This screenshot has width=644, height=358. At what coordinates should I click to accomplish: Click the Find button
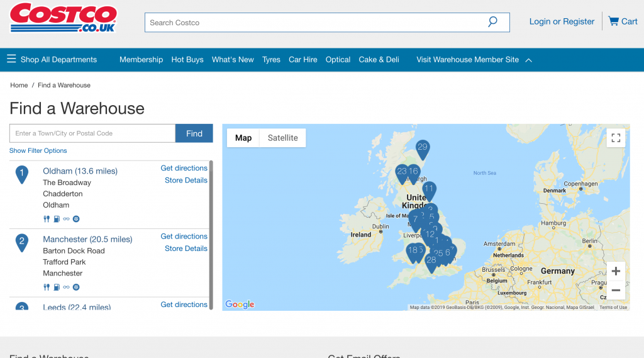pos(194,133)
